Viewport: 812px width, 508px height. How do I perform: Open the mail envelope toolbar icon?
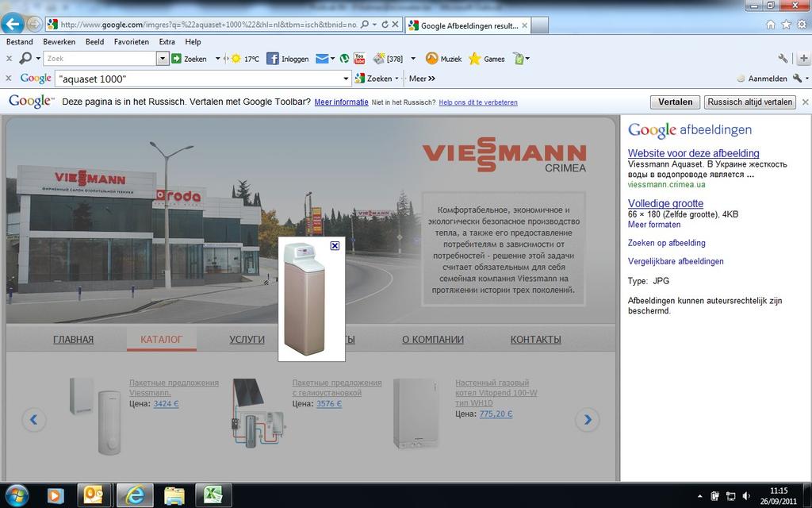click(x=322, y=59)
